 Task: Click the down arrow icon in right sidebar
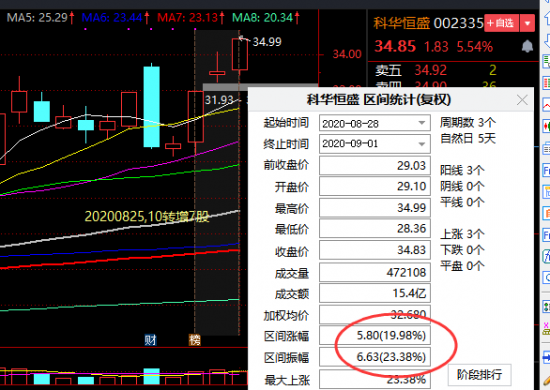pyautogui.click(x=547, y=41)
